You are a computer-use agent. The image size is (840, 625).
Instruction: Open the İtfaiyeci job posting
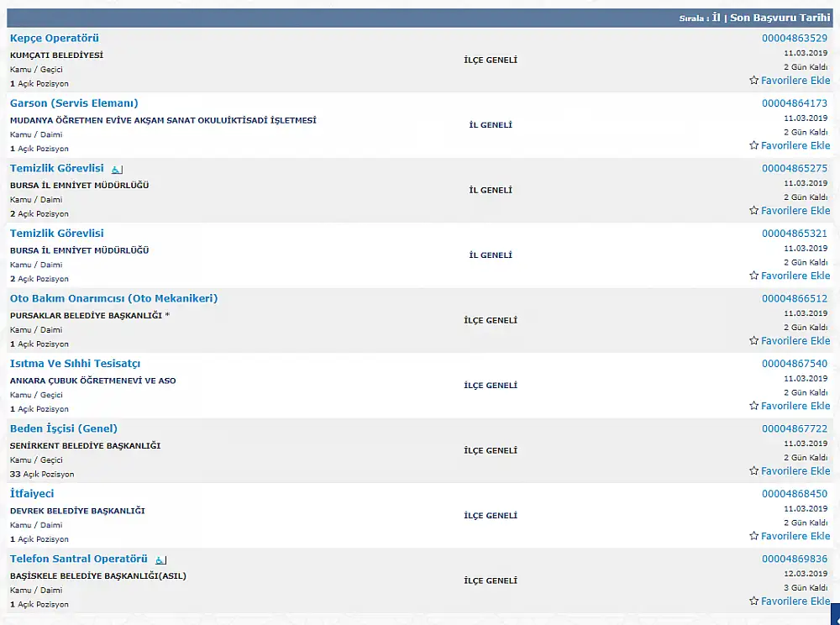(32, 493)
